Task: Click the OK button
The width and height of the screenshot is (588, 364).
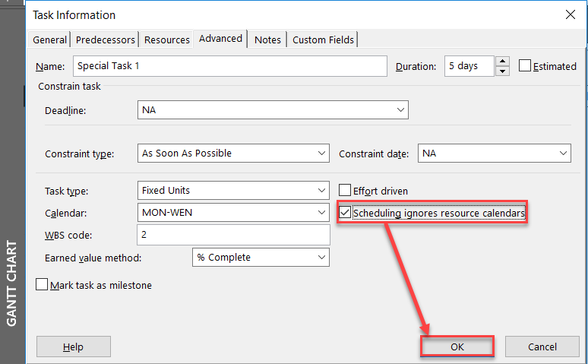Action: tap(457, 347)
